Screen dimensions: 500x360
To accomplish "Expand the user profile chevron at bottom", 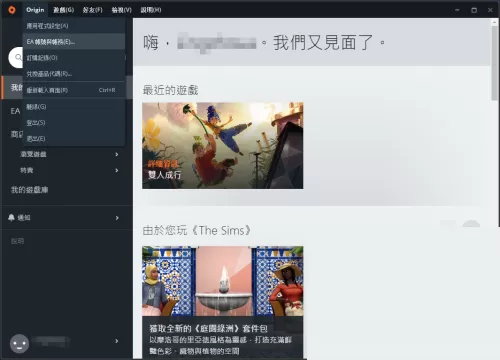I will pyautogui.click(x=117, y=341).
